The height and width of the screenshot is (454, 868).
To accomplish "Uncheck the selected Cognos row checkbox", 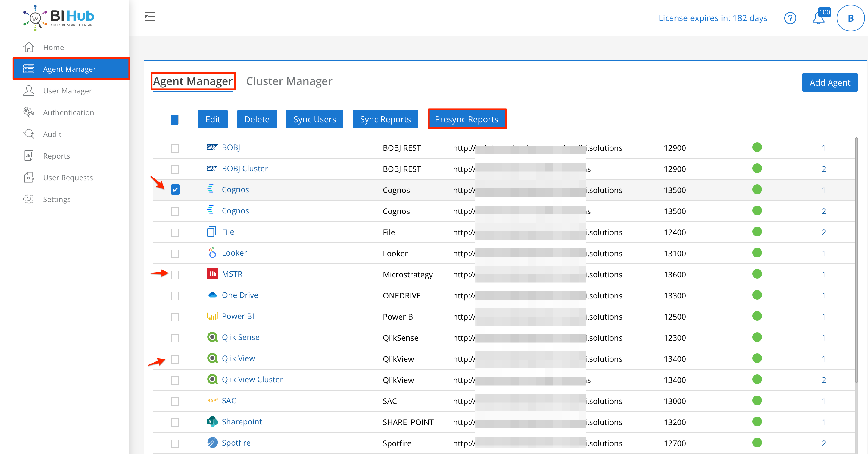I will point(175,190).
